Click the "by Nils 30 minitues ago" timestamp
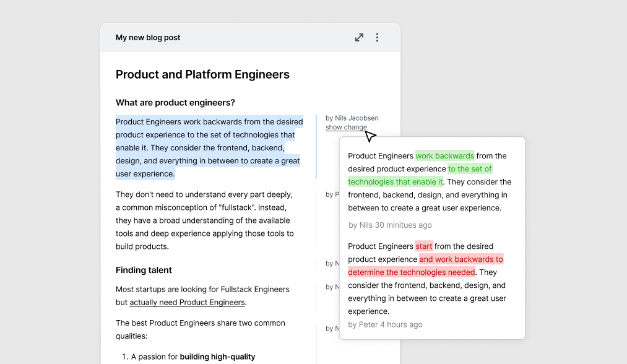This screenshot has height=364, width=627. pyautogui.click(x=391, y=225)
